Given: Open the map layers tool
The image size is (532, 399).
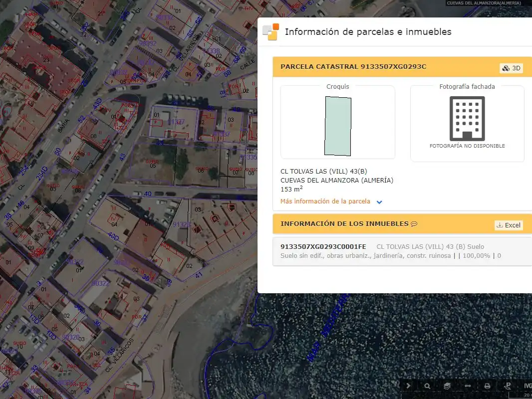Looking at the screenshot, I should click(447, 386).
